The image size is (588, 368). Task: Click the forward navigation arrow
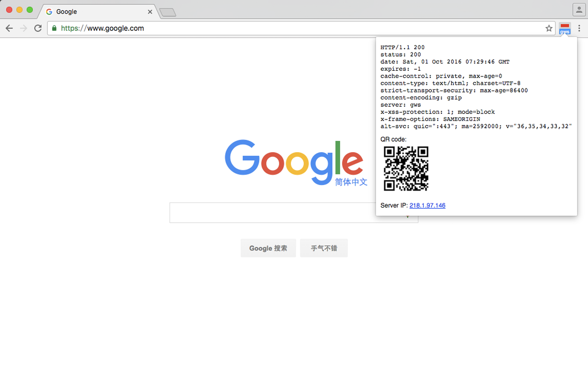click(23, 28)
